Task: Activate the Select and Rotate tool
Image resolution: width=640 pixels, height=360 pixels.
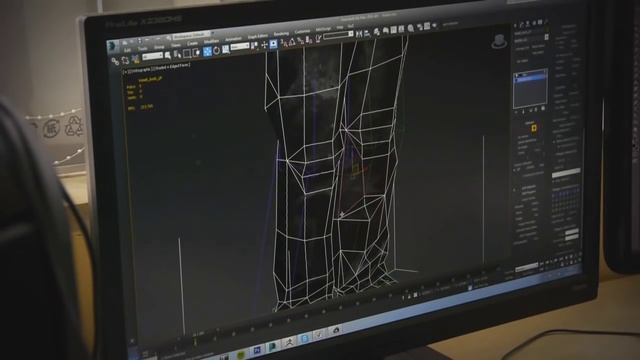Action: [x=216, y=50]
